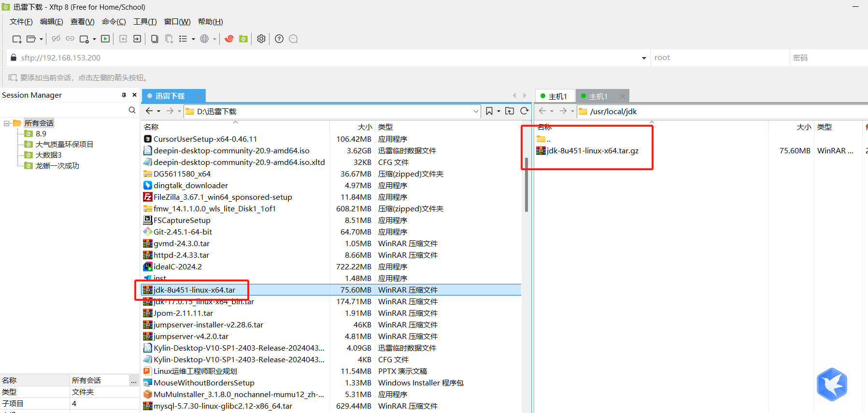
Task: Open Help with the question-mark icon
Action: tap(279, 39)
